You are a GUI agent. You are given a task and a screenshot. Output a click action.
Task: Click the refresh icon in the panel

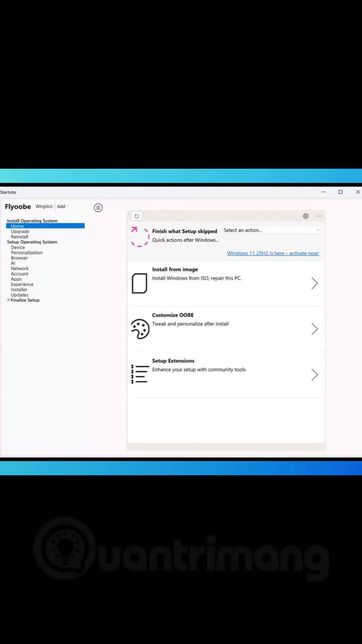[x=137, y=216]
